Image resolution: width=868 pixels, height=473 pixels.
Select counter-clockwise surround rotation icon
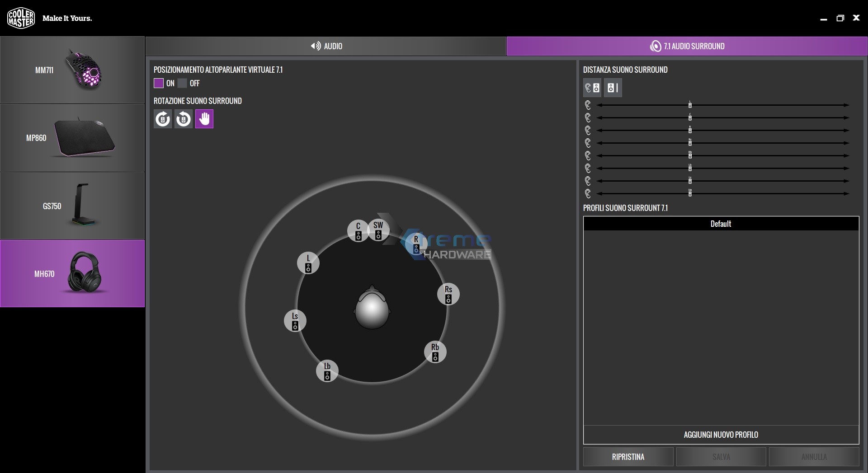(184, 119)
